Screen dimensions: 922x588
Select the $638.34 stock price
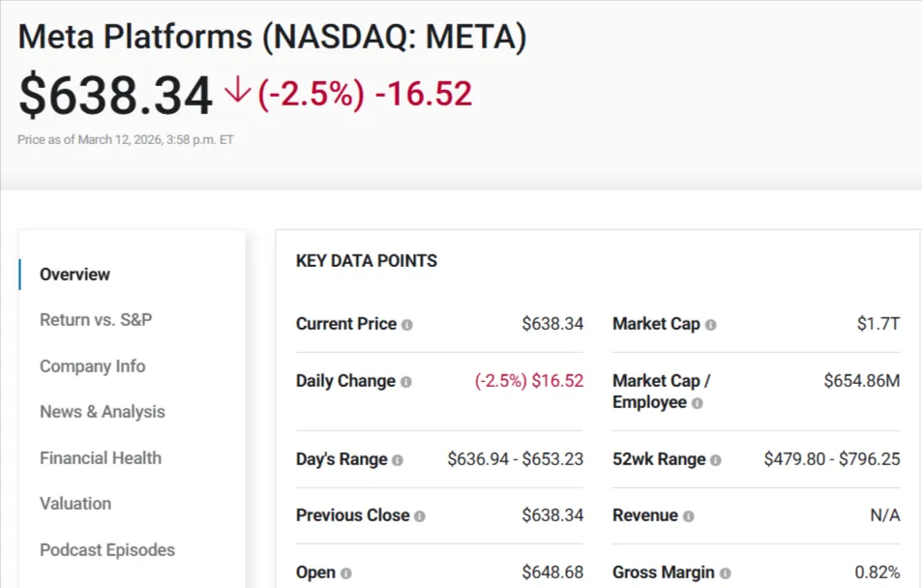[x=111, y=92]
